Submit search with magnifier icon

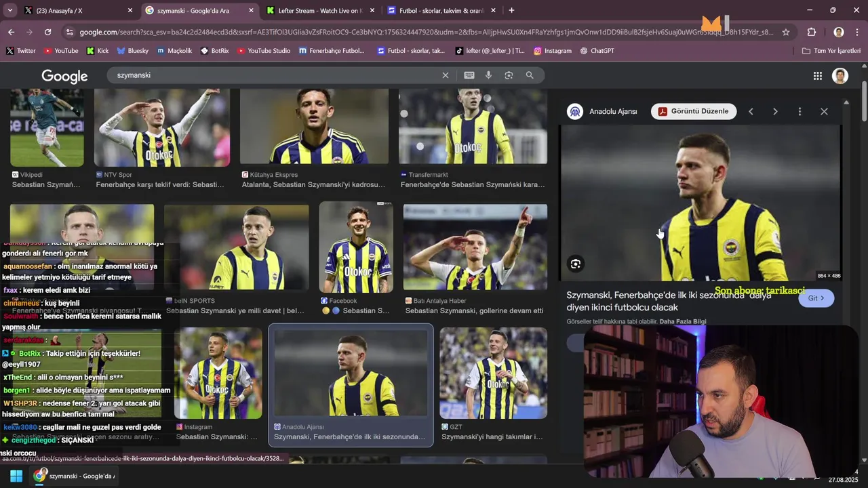point(530,75)
